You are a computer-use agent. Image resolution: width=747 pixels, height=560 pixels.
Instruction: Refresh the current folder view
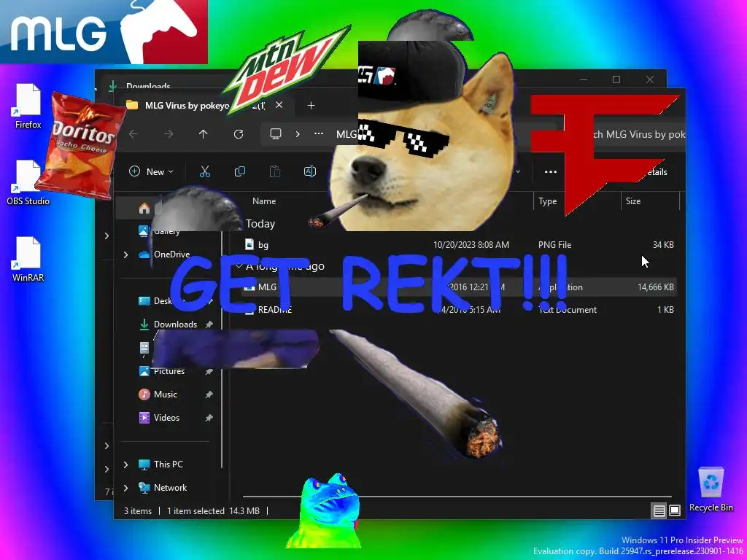point(239,134)
